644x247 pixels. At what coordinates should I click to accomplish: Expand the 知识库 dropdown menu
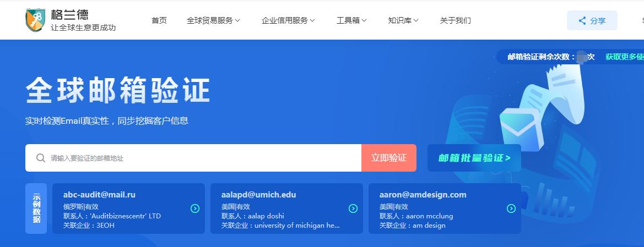[403, 20]
